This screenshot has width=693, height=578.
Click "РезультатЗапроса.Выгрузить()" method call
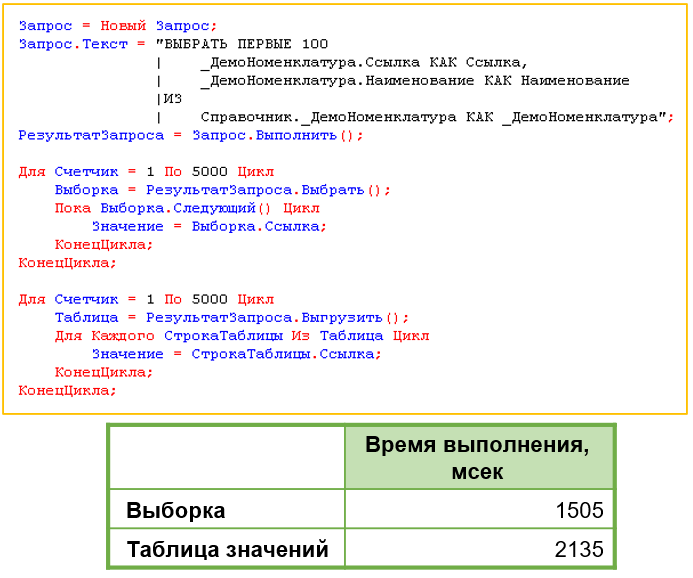click(x=273, y=317)
